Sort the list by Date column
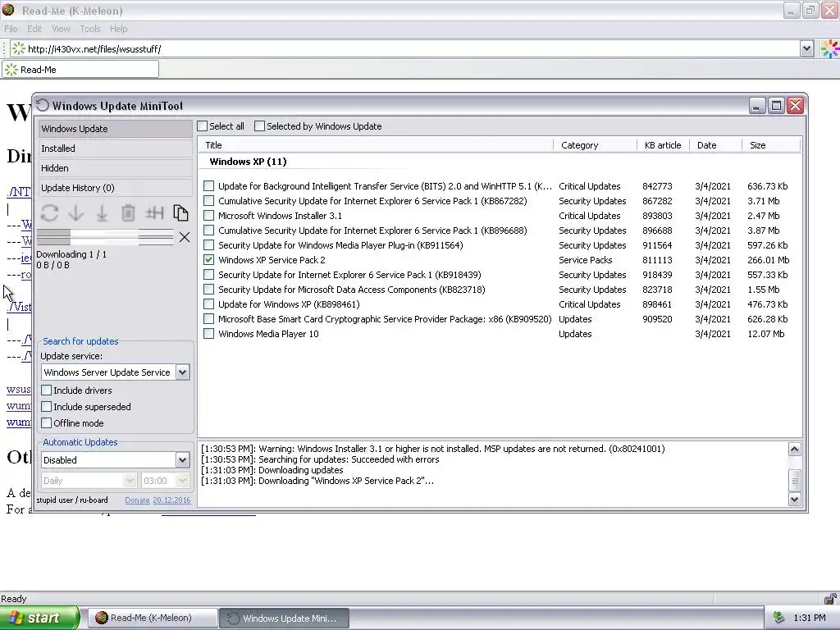 (x=715, y=145)
